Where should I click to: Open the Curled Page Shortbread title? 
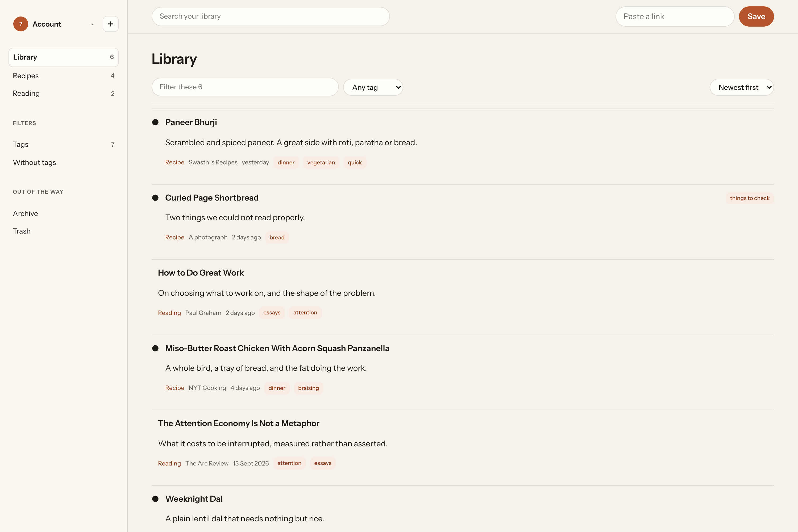[x=212, y=198]
